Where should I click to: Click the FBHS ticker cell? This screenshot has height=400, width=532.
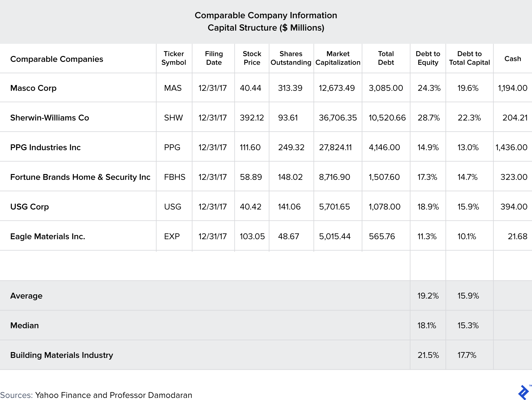click(x=174, y=177)
